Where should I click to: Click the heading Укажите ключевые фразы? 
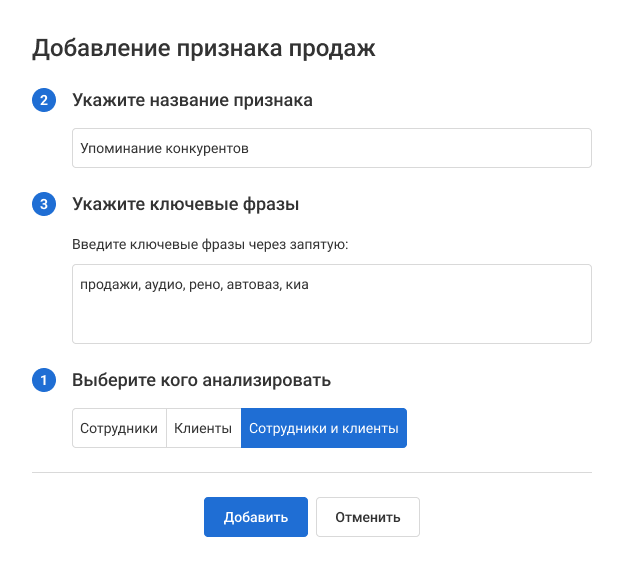tap(186, 205)
